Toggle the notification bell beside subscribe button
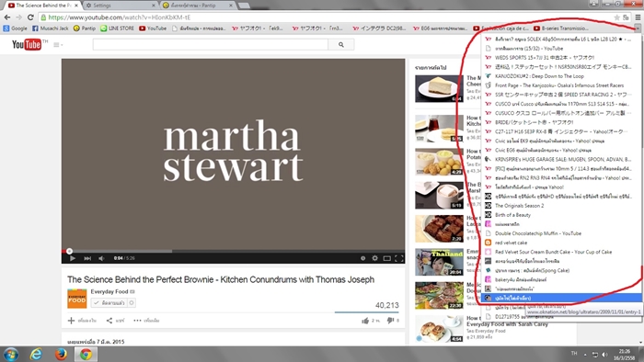 [x=132, y=303]
